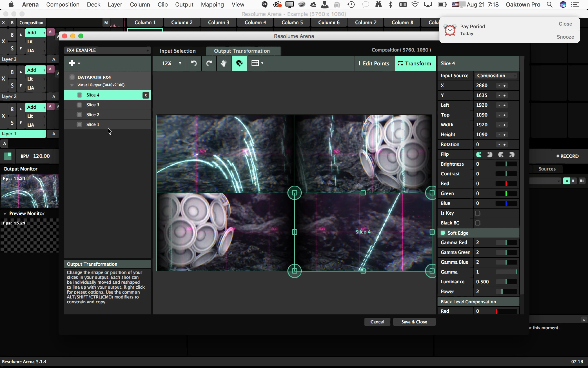Select the first Flip icon (highlighted)

click(x=479, y=154)
